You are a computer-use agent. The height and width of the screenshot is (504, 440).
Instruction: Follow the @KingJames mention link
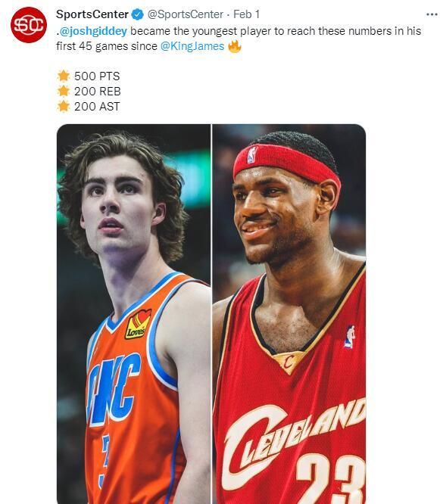click(x=192, y=46)
